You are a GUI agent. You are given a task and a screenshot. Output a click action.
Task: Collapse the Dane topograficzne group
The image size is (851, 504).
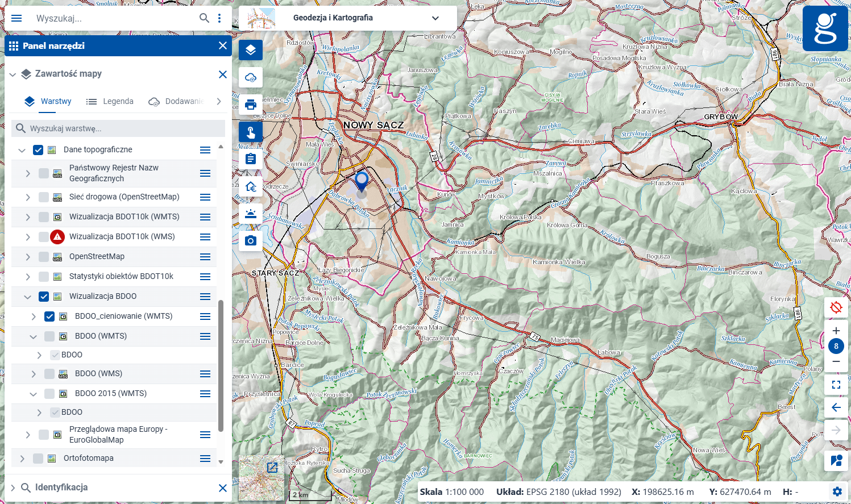(x=22, y=151)
